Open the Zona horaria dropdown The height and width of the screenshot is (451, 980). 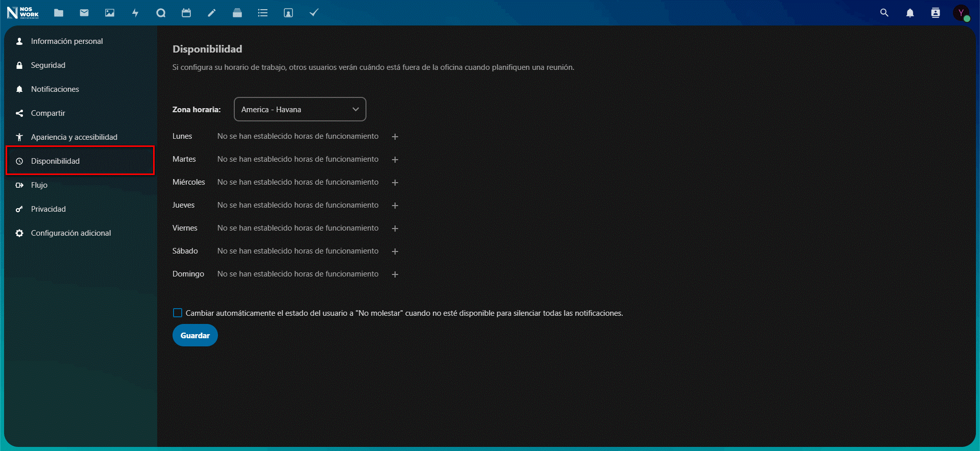[x=300, y=109]
